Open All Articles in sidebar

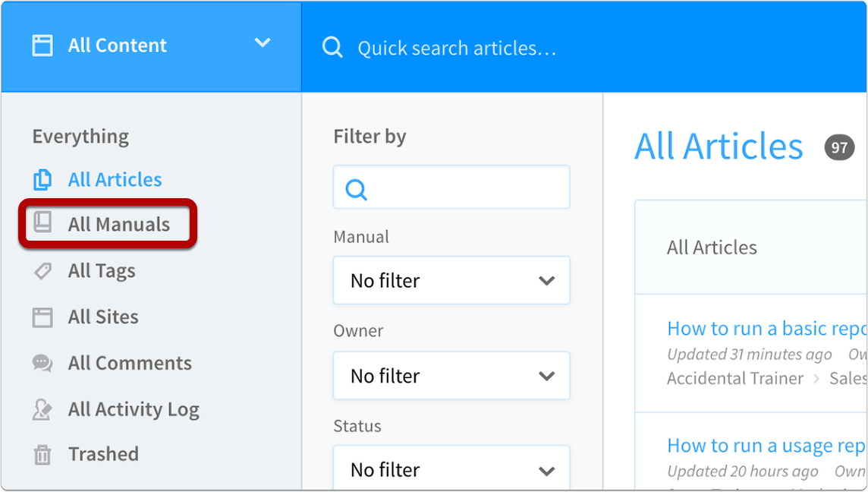click(115, 179)
